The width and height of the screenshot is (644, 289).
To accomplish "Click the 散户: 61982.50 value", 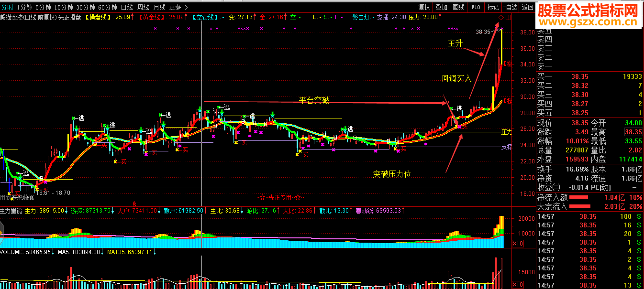I will (183, 211).
